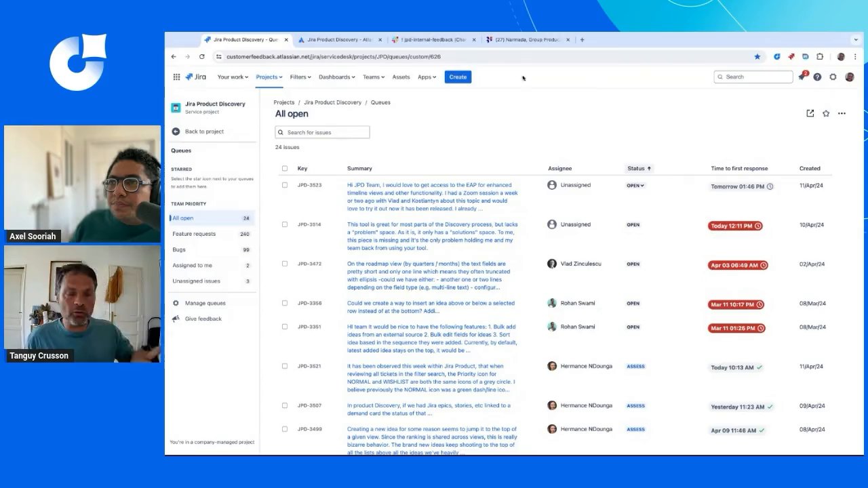The height and width of the screenshot is (488, 868).
Task: Click the Jira logo
Action: coord(195,77)
